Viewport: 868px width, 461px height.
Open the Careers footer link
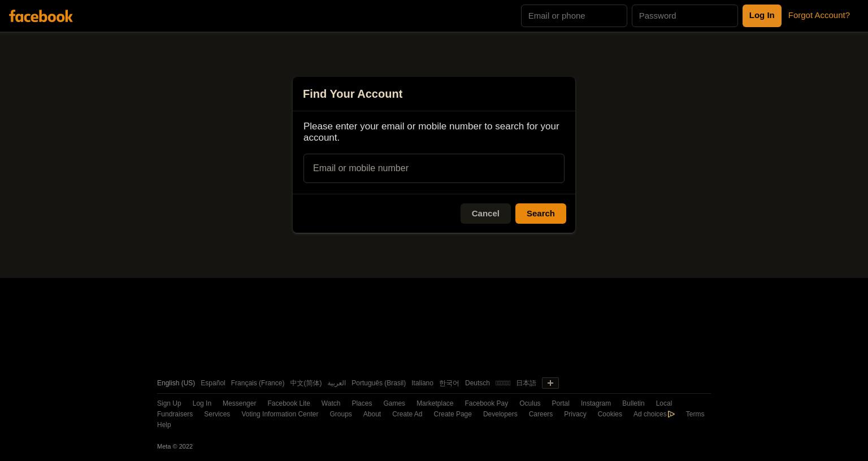540,414
